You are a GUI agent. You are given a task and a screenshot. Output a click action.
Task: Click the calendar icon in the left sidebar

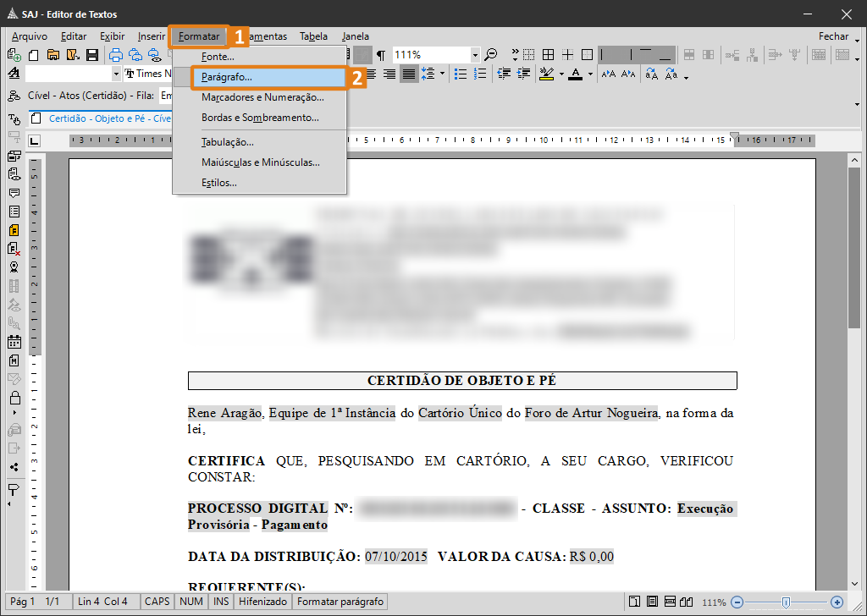click(x=14, y=342)
